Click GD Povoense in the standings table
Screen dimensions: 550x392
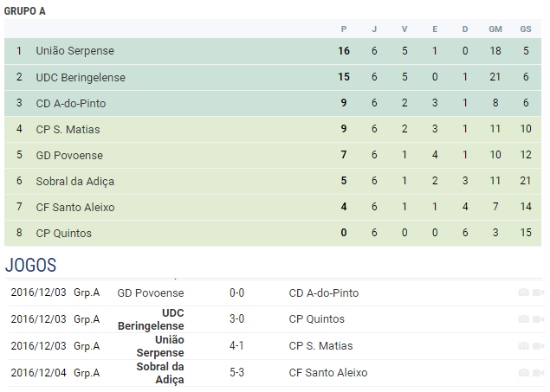coord(69,155)
